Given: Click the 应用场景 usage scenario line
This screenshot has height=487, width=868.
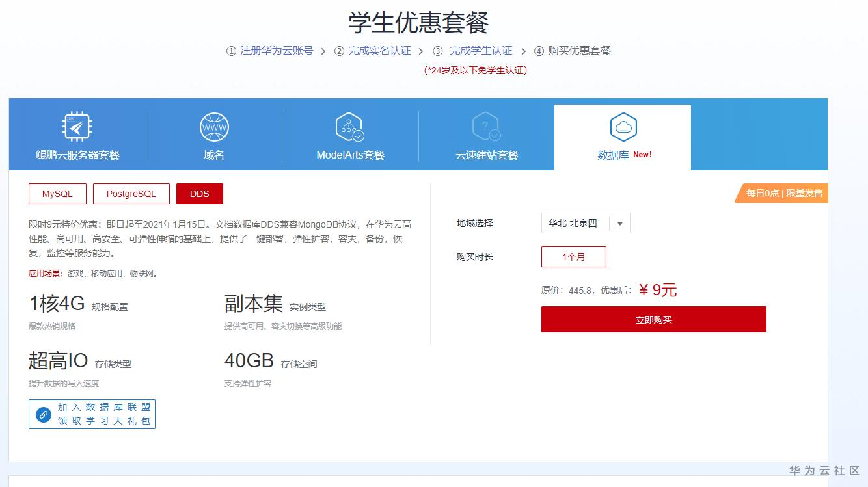Looking at the screenshot, I should (93, 274).
